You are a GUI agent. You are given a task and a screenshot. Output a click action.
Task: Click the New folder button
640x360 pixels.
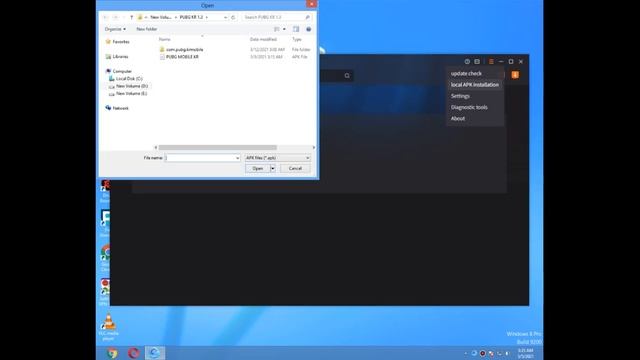(147, 29)
